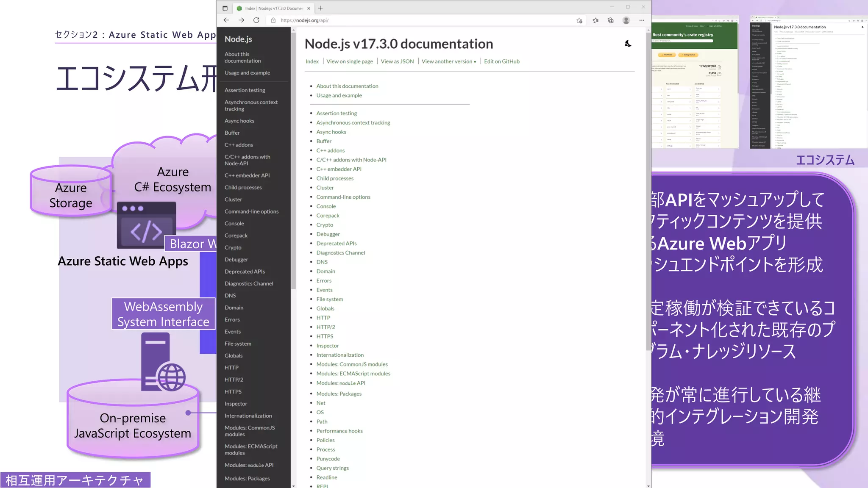Click Crypto in the dark sidebar
Image resolution: width=868 pixels, height=488 pixels.
pyautogui.click(x=233, y=247)
